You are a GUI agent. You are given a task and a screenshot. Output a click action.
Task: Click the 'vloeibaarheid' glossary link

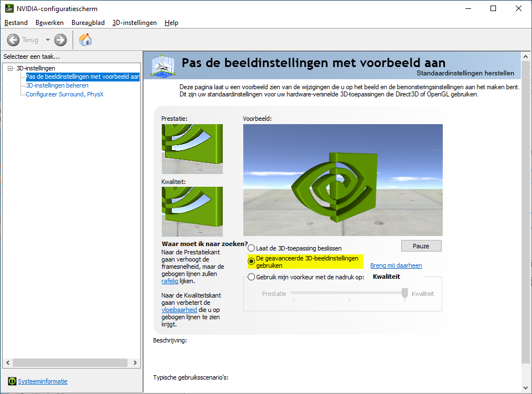point(179,310)
